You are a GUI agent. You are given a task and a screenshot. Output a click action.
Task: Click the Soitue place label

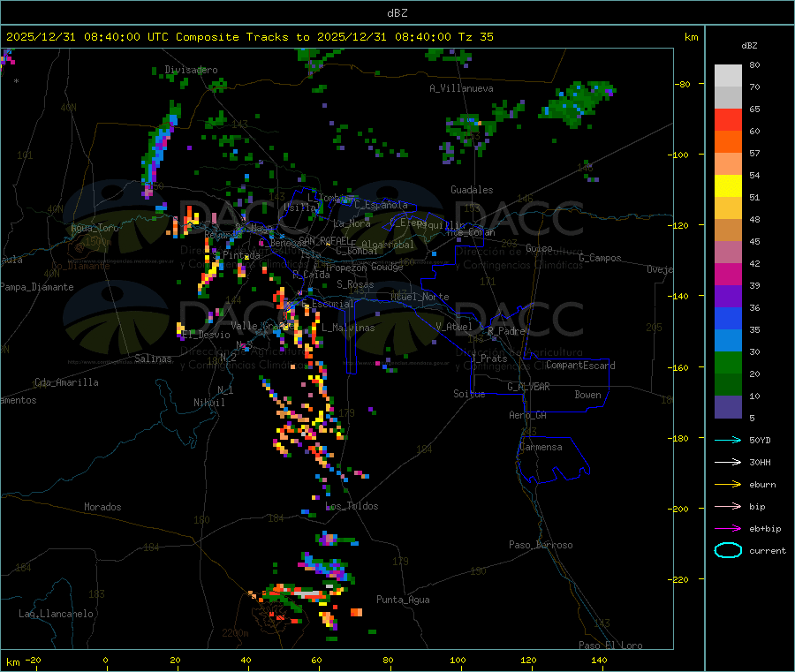[x=469, y=394]
